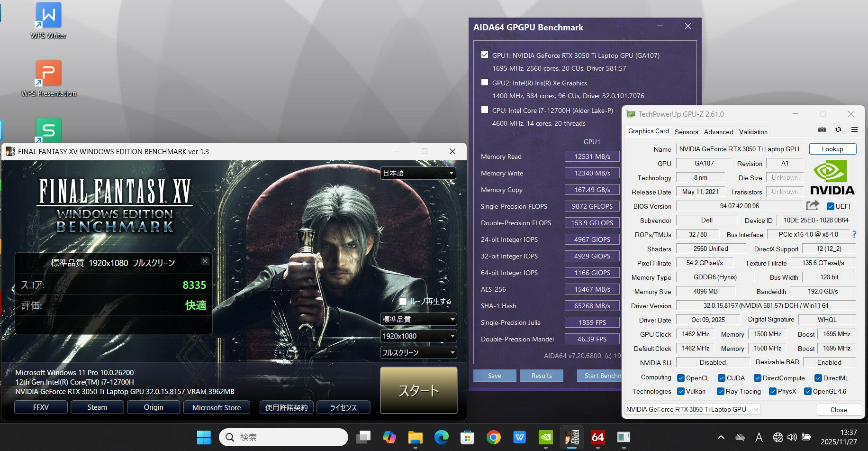868x451 pixels.
Task: Click the AIDA64 icon in the taskbar
Action: tap(597, 437)
